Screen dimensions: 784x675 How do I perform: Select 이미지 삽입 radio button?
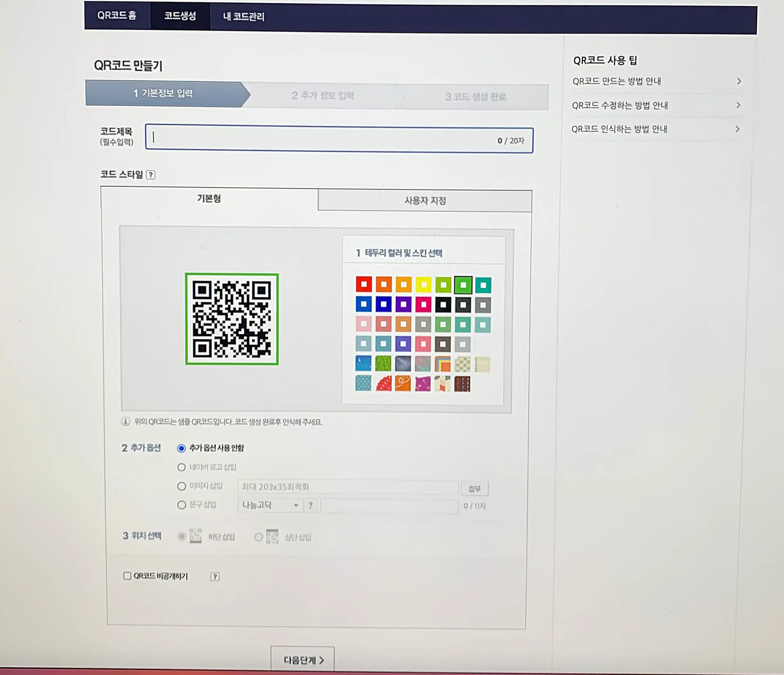182,486
